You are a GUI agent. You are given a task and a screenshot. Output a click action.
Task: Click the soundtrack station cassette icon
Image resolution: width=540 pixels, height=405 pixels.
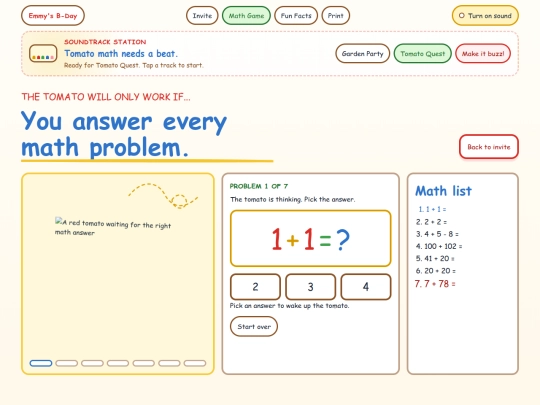[x=43, y=54]
